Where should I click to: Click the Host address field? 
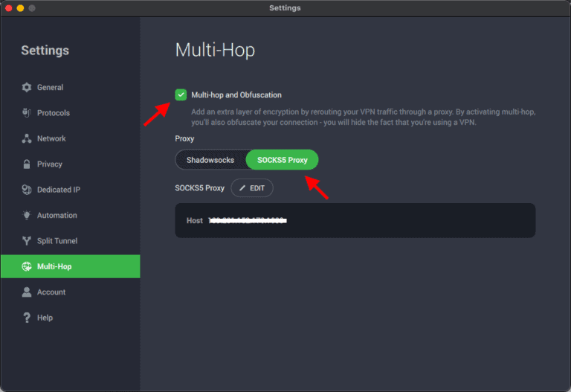pos(248,221)
